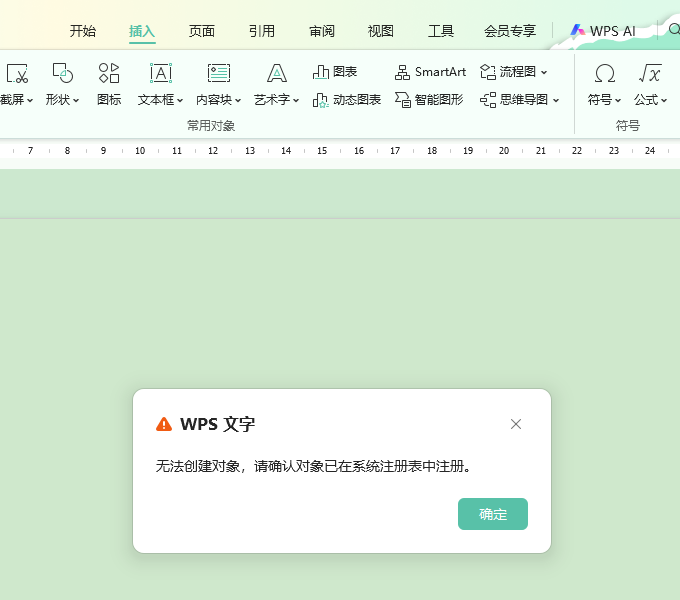
Task: Insert a chart via 图表
Action: pos(335,72)
